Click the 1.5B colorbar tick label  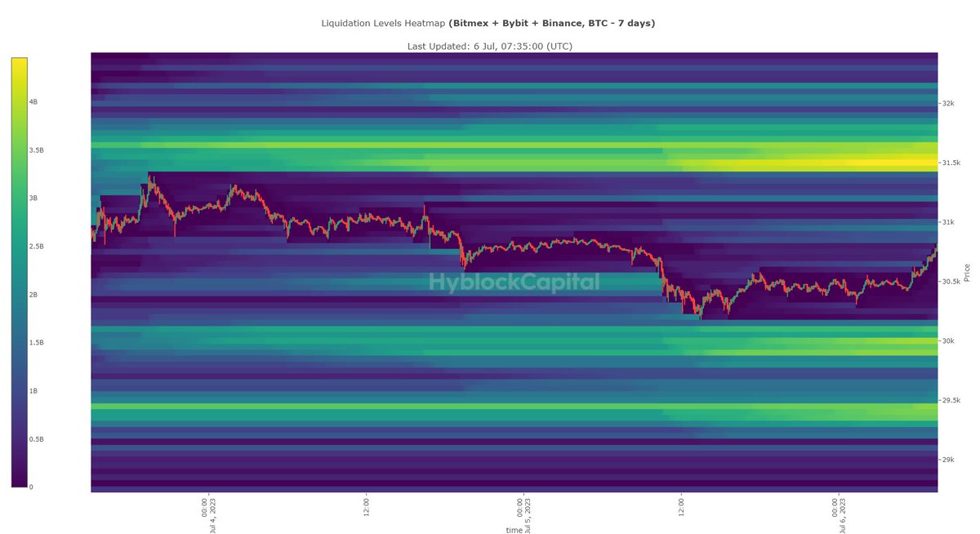(36, 343)
